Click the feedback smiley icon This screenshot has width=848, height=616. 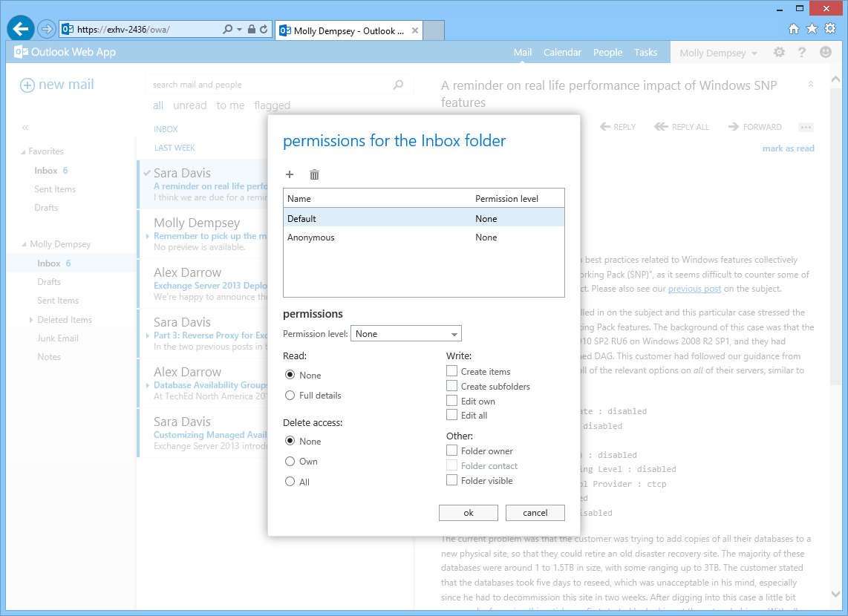(x=826, y=52)
